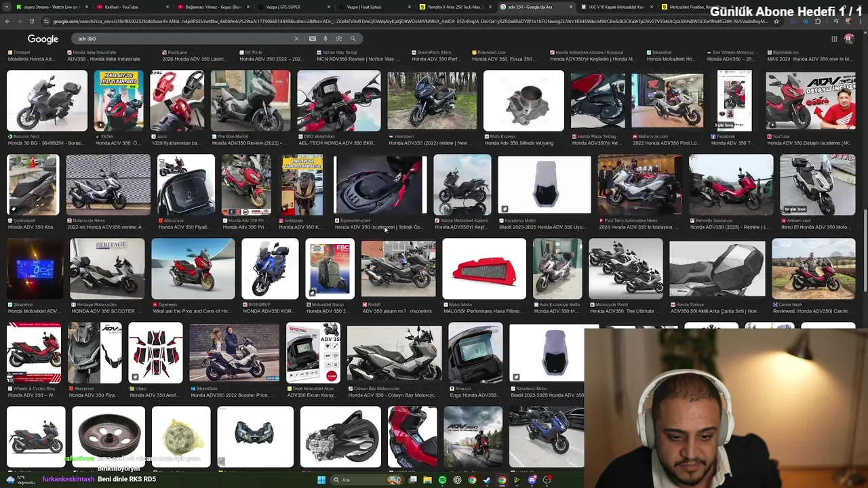Viewport: 868px width, 488px height.
Task: Open the on-screen keyboard icon in search bar
Action: [313, 39]
